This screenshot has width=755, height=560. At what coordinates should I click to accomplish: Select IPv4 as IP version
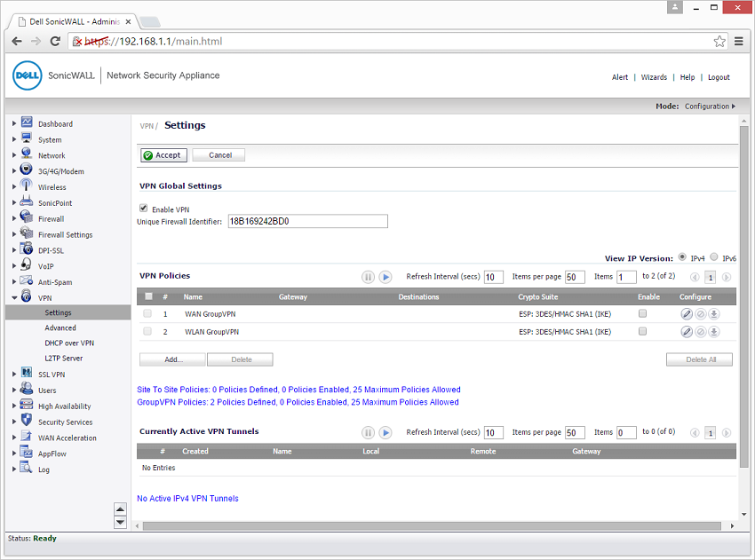pyautogui.click(x=682, y=256)
